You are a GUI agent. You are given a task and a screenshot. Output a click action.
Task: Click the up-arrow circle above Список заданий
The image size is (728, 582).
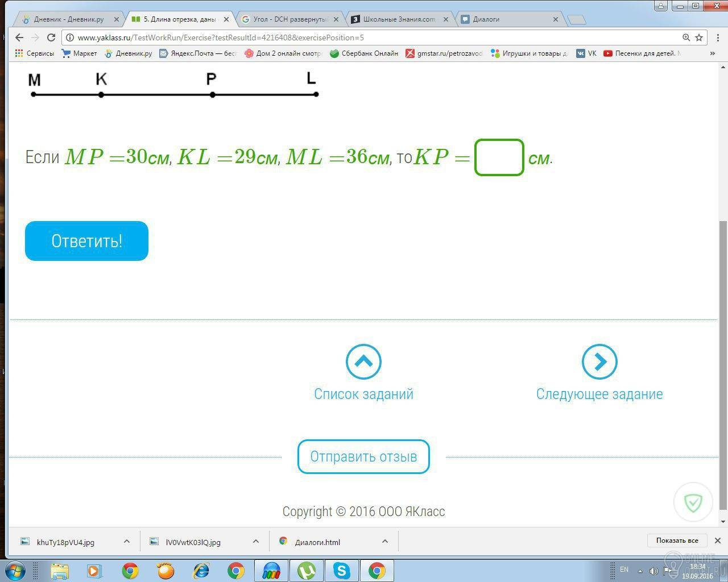[363, 361]
